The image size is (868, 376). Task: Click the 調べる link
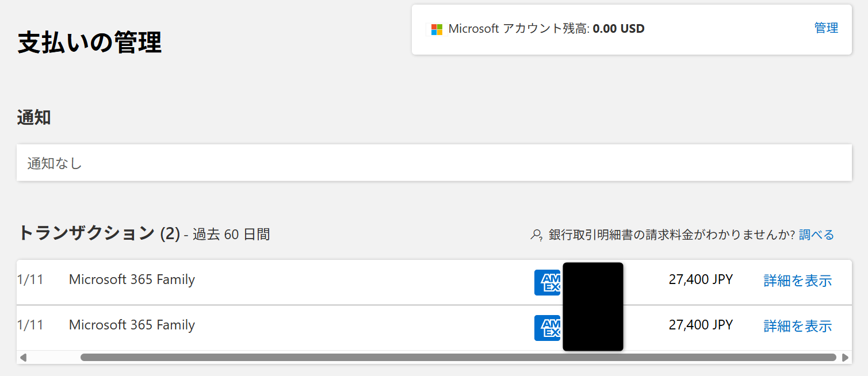[816, 235]
